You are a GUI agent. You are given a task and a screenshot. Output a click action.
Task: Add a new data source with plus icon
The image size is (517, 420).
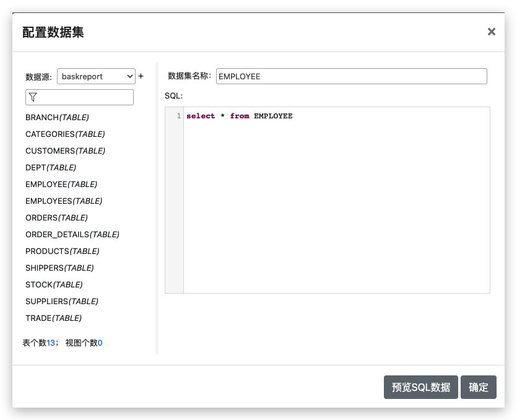[141, 76]
